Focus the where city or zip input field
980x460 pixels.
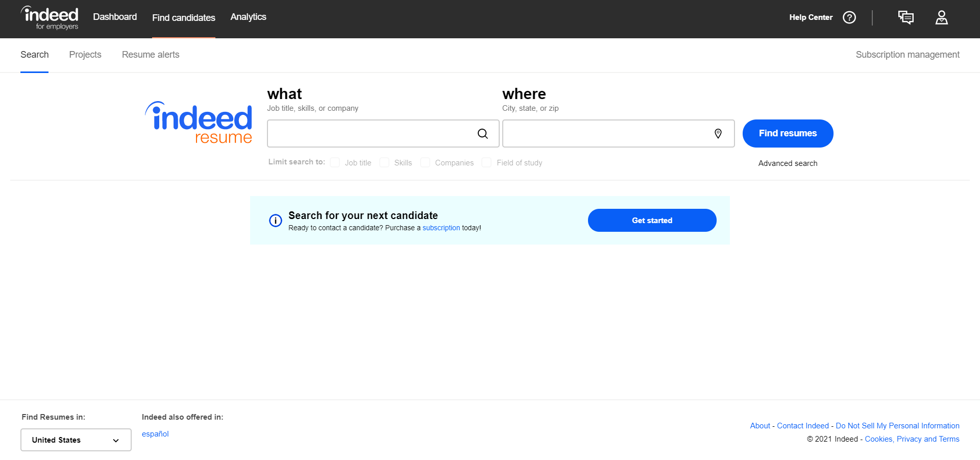point(618,134)
